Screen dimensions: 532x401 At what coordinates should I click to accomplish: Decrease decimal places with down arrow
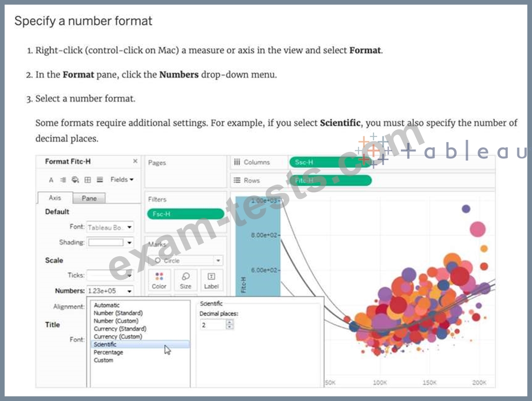pos(230,327)
